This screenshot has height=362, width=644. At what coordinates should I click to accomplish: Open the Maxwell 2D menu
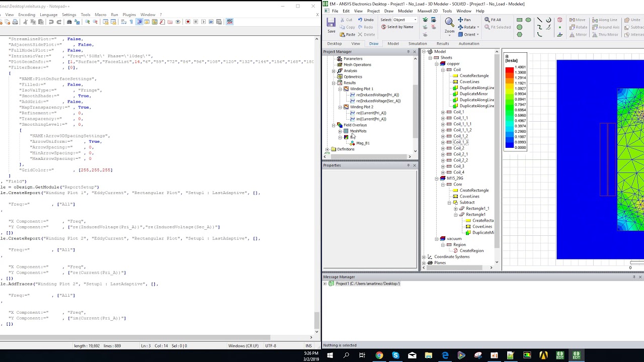pos(428,11)
